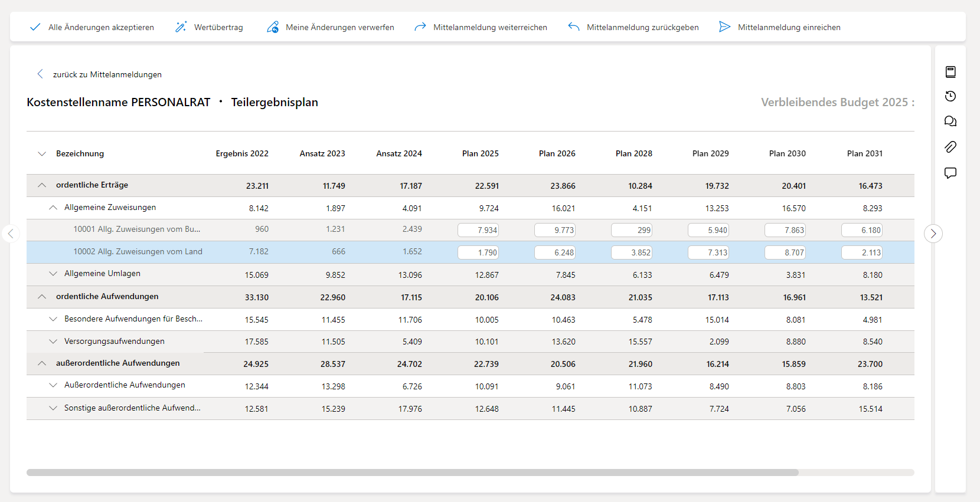Open the history clock icon
The height and width of the screenshot is (502, 980).
click(950, 97)
